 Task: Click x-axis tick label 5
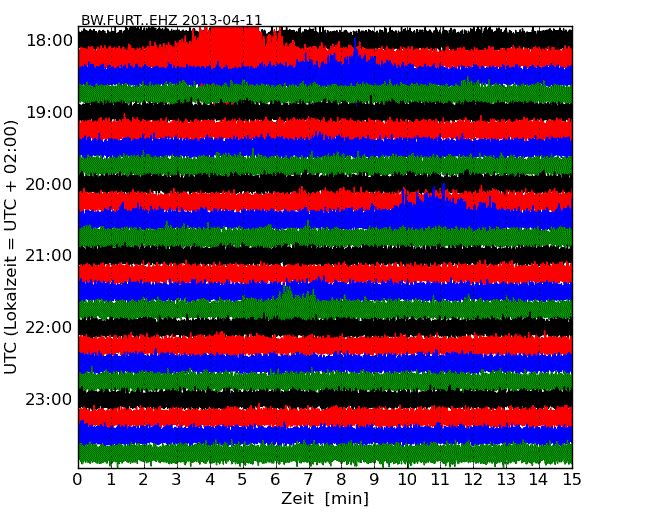pyautogui.click(x=243, y=479)
